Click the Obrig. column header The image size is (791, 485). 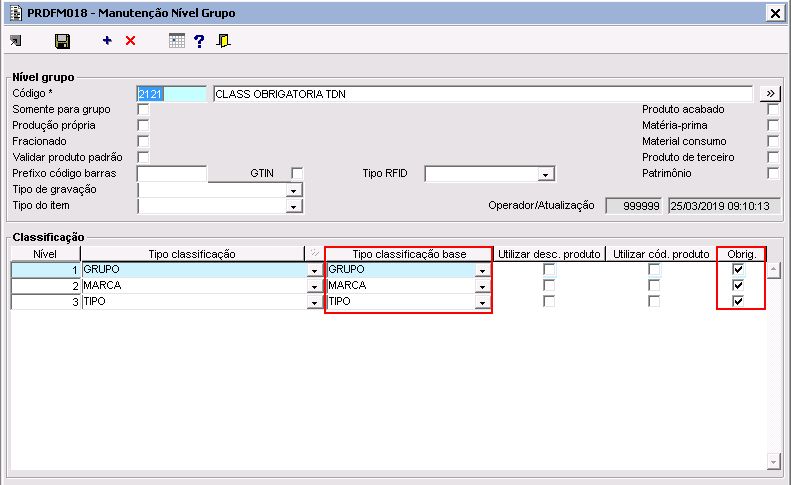[x=742, y=254]
